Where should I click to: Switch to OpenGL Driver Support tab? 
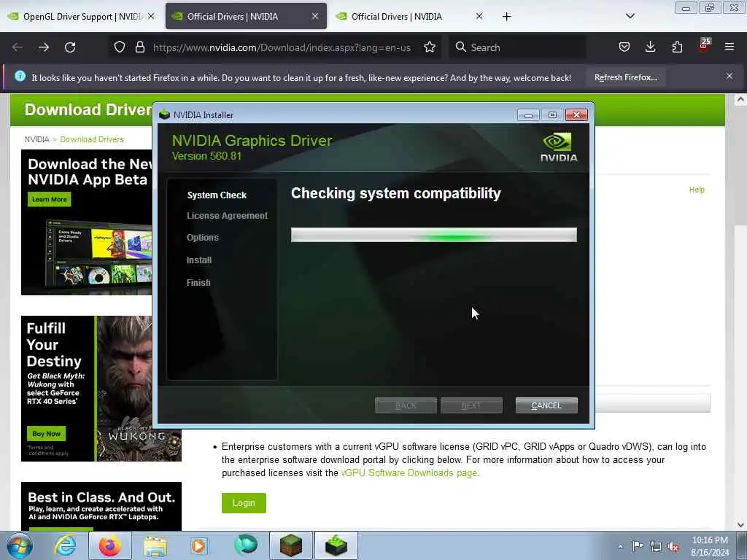tap(80, 17)
